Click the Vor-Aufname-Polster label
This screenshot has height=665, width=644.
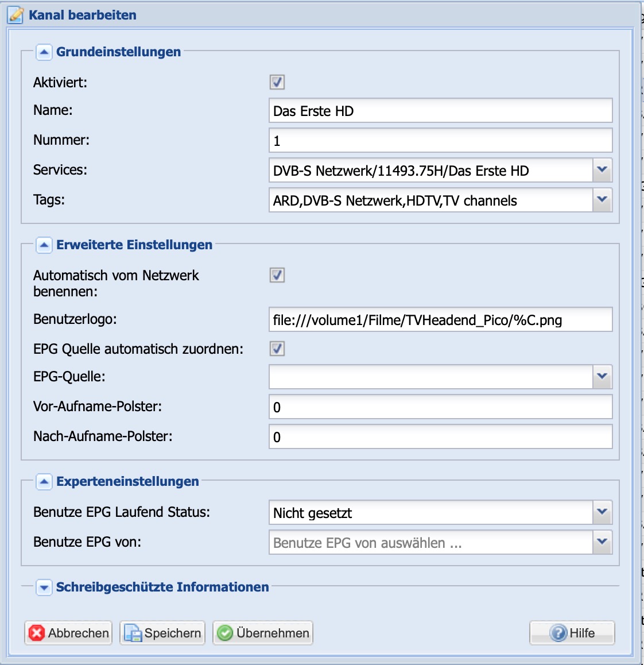(x=98, y=407)
